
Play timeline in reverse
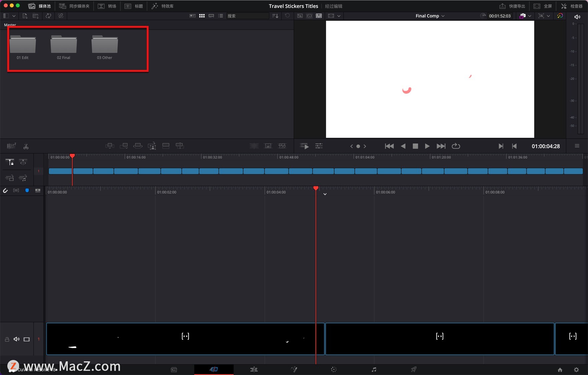pos(403,146)
